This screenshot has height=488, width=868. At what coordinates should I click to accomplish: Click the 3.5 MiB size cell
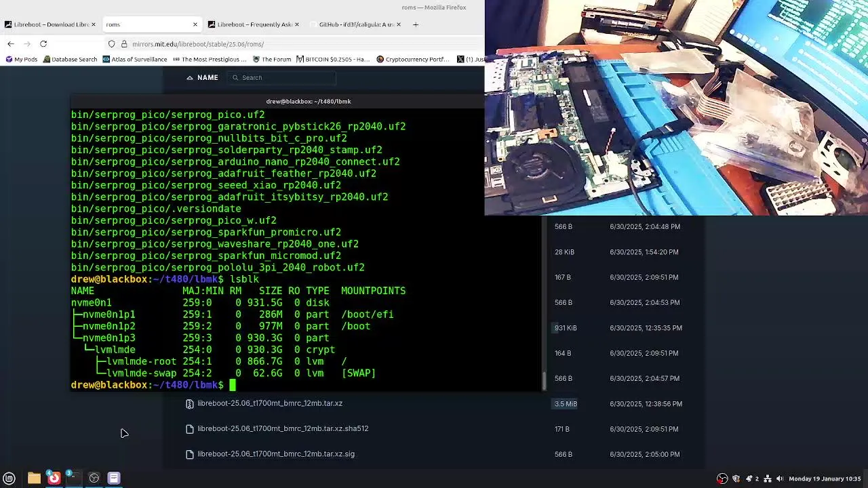coord(566,404)
